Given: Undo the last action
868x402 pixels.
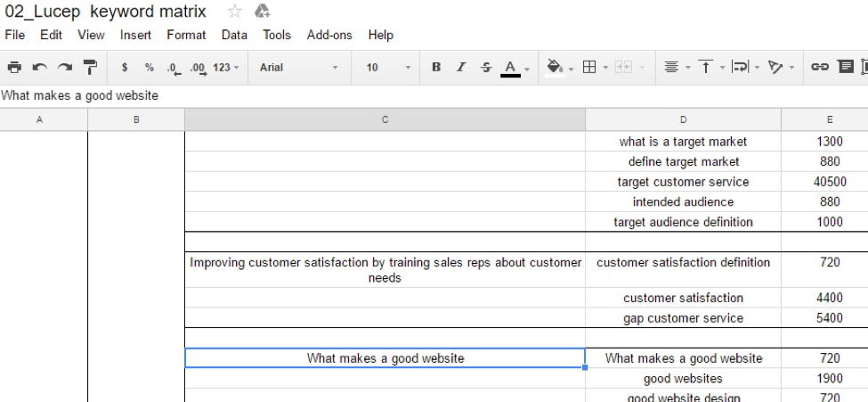Looking at the screenshot, I should coord(39,68).
